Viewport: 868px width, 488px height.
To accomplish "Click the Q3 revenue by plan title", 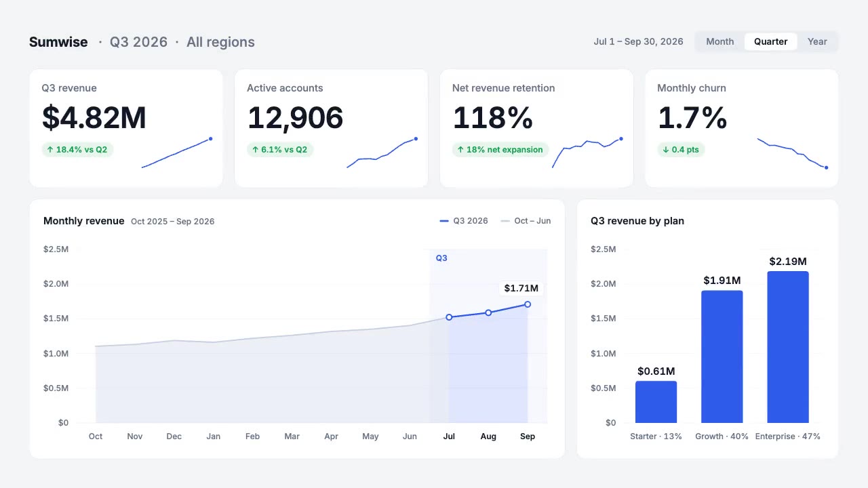I will pos(637,221).
